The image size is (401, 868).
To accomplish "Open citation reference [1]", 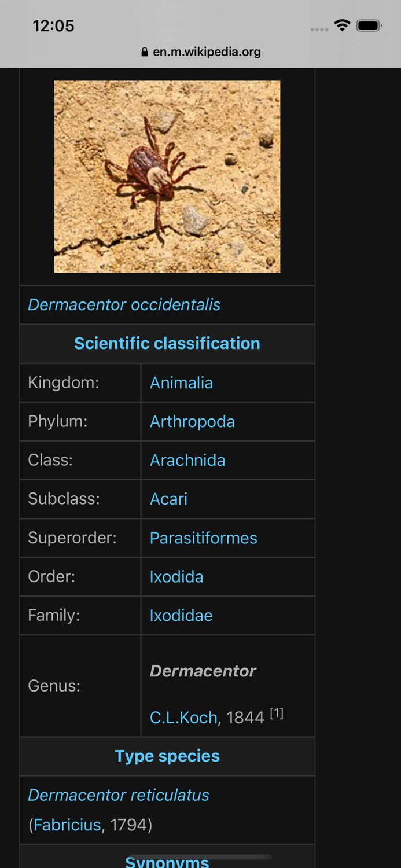I will 277,713.
